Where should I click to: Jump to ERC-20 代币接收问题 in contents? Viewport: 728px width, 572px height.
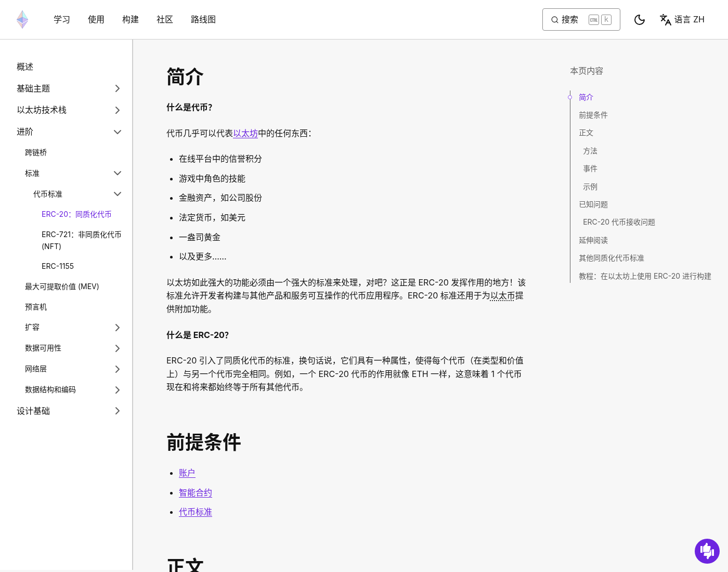[619, 222]
